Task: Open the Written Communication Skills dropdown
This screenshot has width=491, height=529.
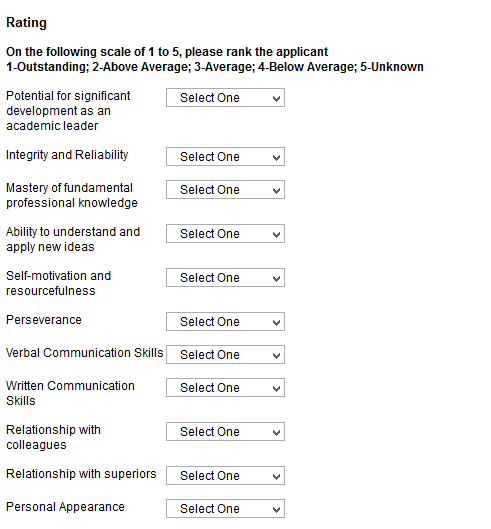Action: point(225,388)
